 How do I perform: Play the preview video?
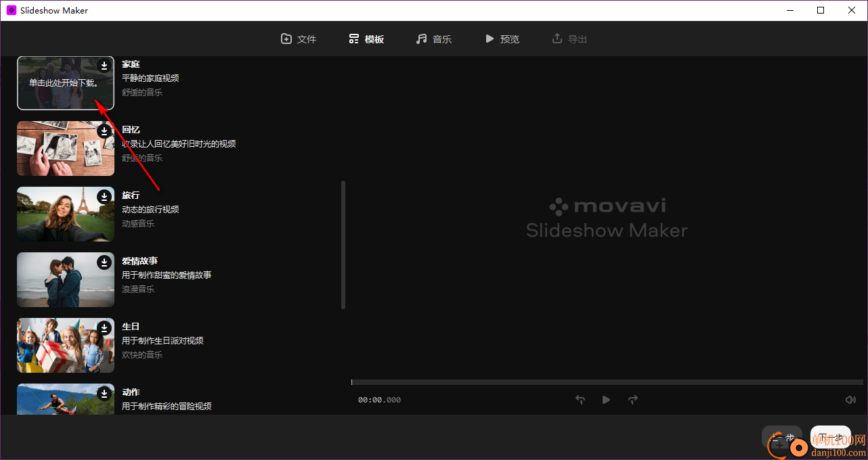click(x=606, y=400)
